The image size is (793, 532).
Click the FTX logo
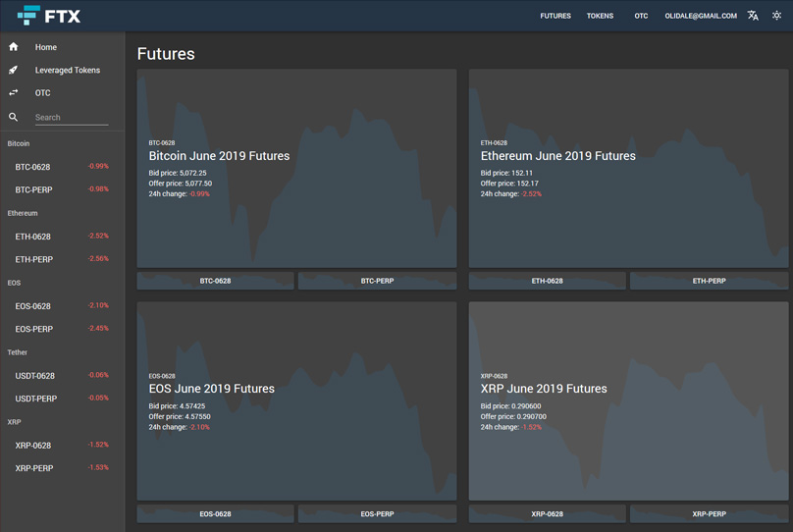pyautogui.click(x=49, y=16)
